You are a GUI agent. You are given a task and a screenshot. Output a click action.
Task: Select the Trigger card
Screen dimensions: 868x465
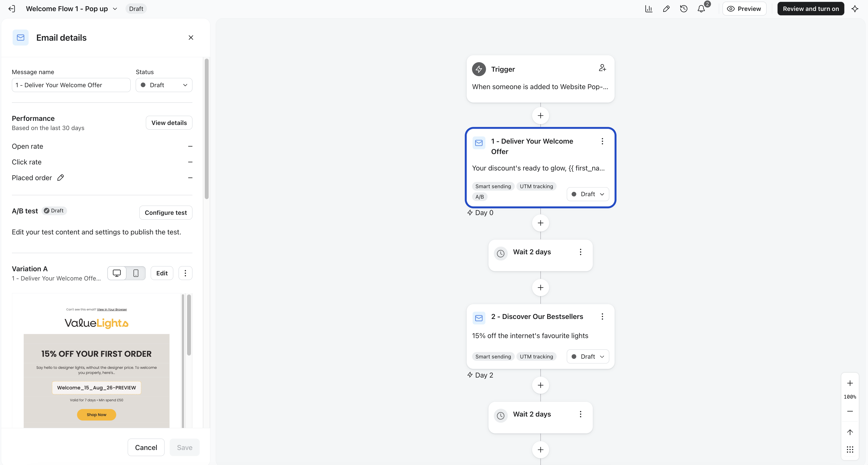click(x=540, y=79)
